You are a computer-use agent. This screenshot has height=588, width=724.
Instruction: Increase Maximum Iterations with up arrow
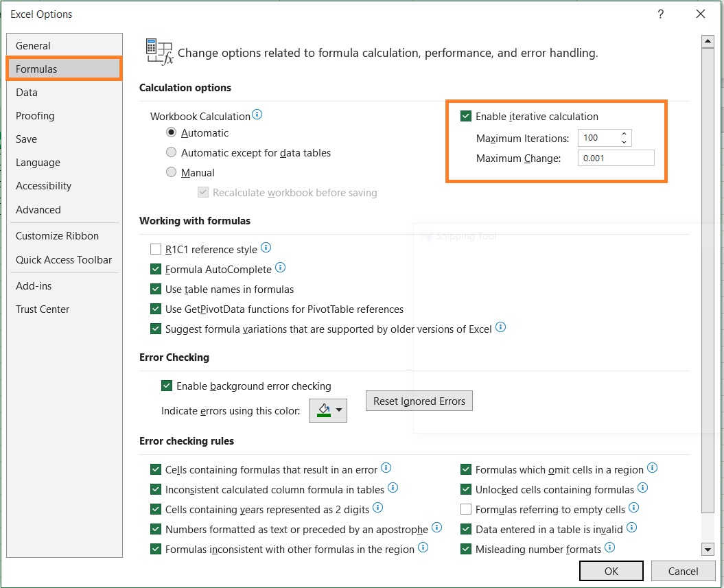(624, 134)
